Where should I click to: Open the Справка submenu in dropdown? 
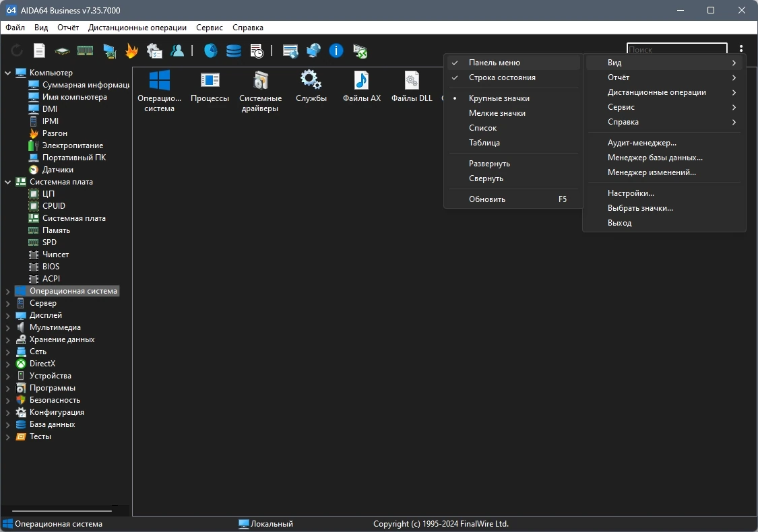tap(664, 122)
